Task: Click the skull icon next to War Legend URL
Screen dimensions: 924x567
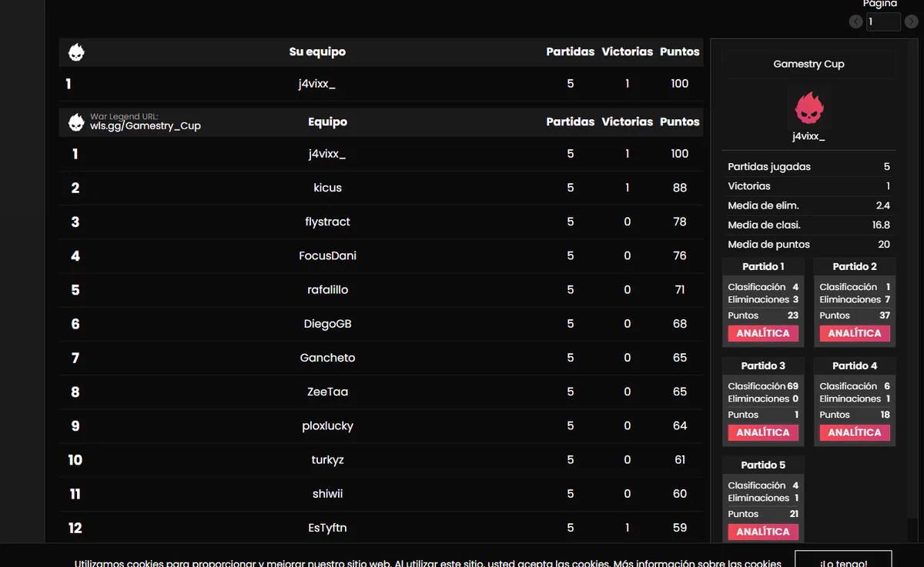Action: pyautogui.click(x=76, y=122)
